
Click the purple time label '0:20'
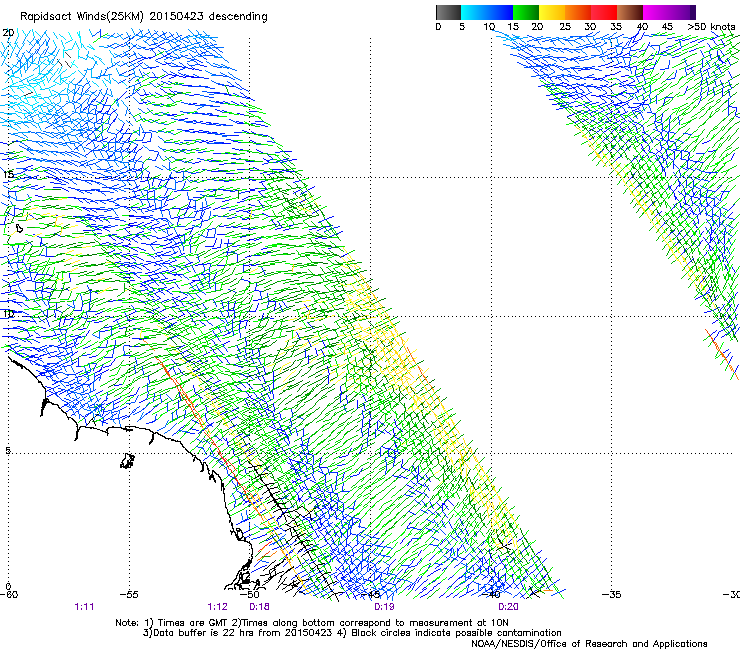click(508, 607)
